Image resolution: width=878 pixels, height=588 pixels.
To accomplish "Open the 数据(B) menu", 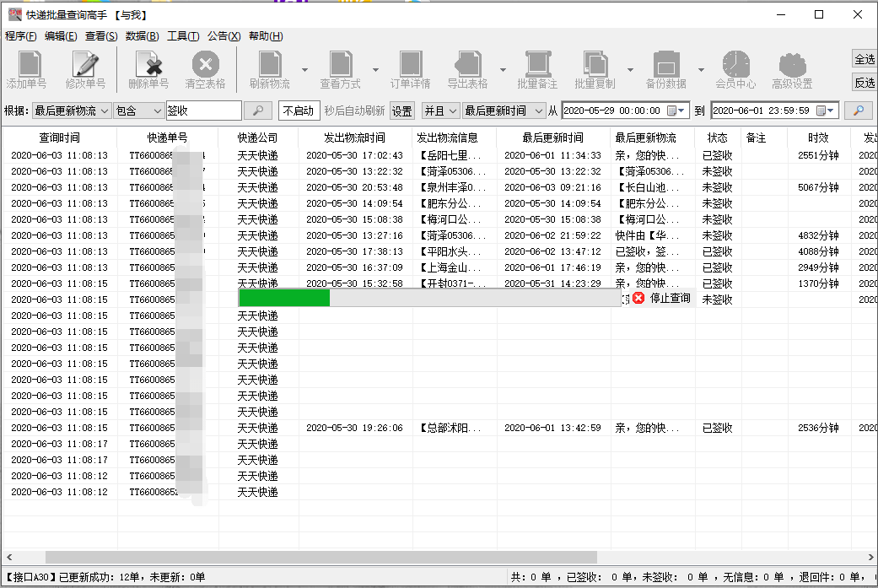I will click(142, 36).
